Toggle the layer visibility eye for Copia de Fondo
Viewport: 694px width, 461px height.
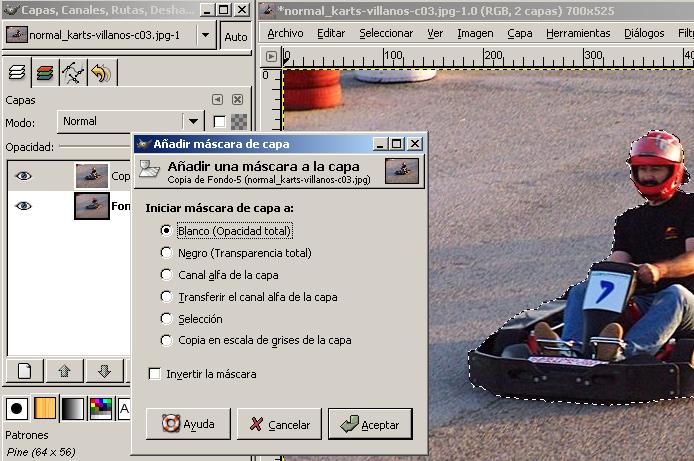pyautogui.click(x=23, y=176)
